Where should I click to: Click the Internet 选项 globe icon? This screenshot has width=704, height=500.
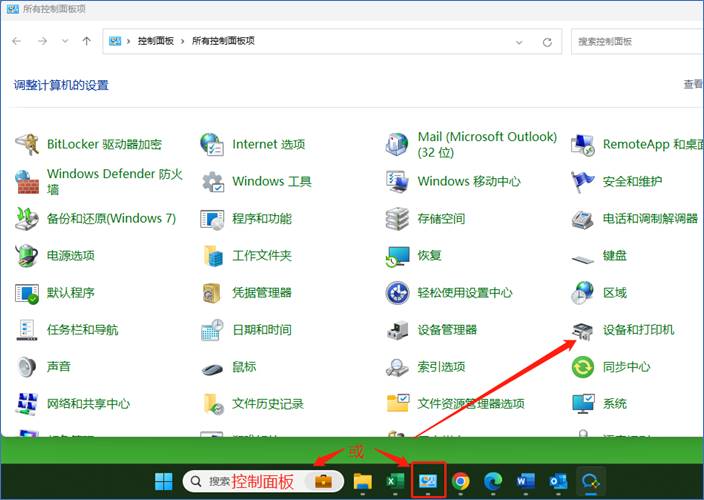(212, 145)
